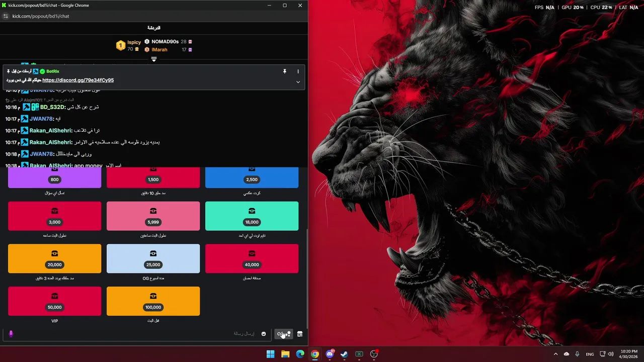644x362 pixels.
Task: Click the site info icon in address bar
Action: click(6, 16)
